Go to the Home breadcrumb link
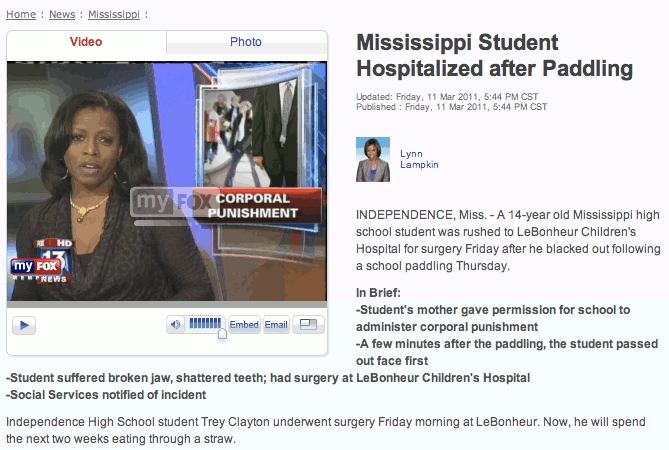 coord(21,15)
